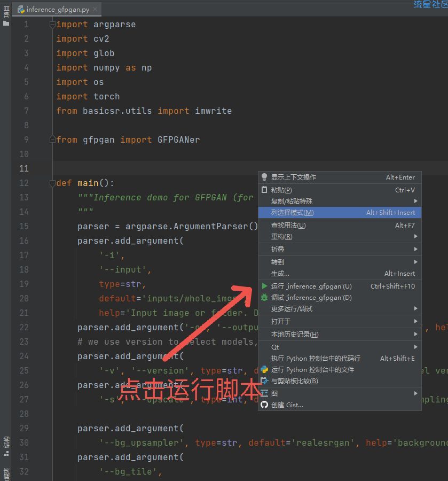Click the Compare with Clipboard icon
The image size is (448, 481).
264,381
